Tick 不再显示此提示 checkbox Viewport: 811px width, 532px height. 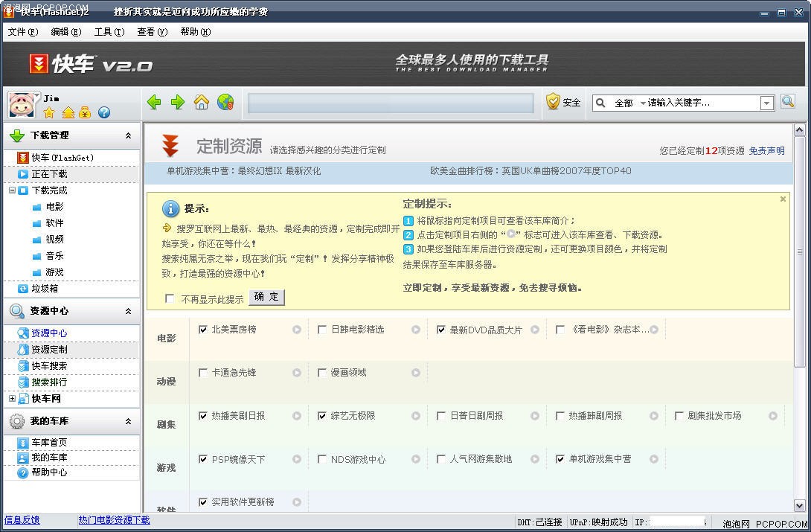(x=169, y=299)
